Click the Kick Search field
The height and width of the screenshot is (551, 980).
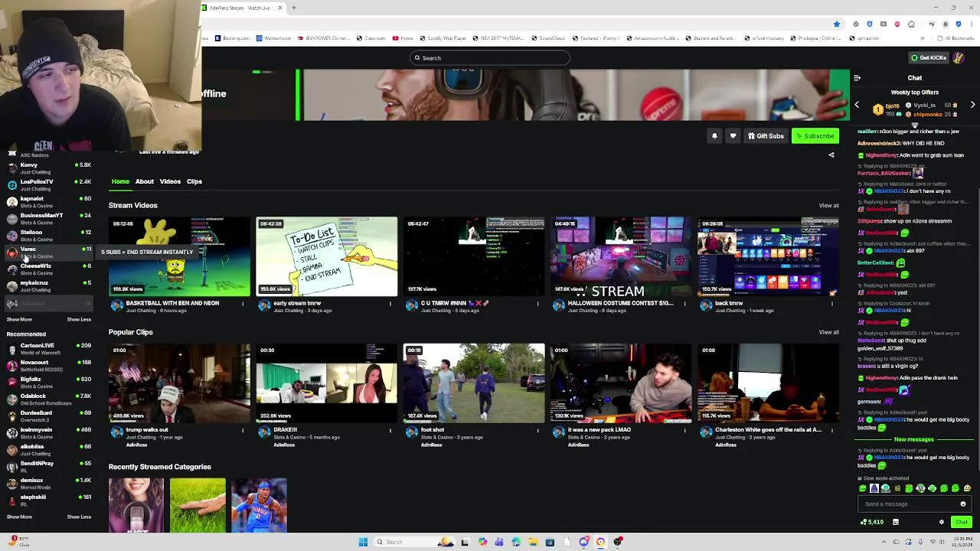click(490, 58)
